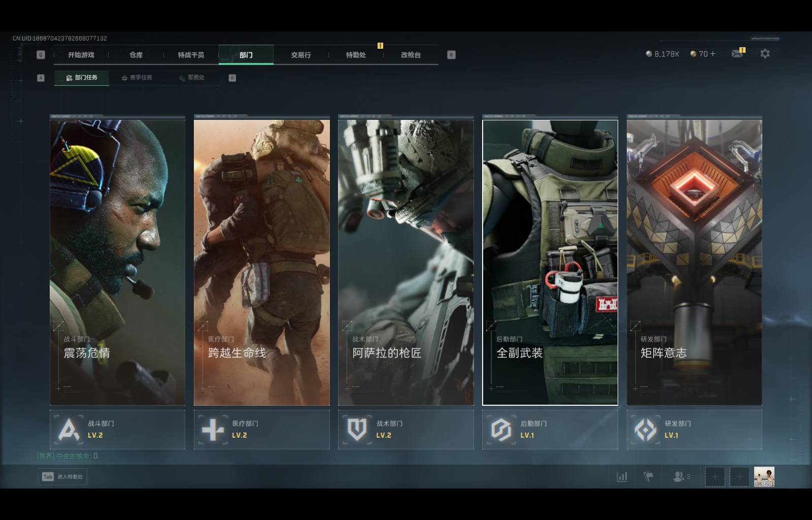812x520 pixels.
Task: Click the 战术部门 shield emblem icon
Action: pos(357,430)
